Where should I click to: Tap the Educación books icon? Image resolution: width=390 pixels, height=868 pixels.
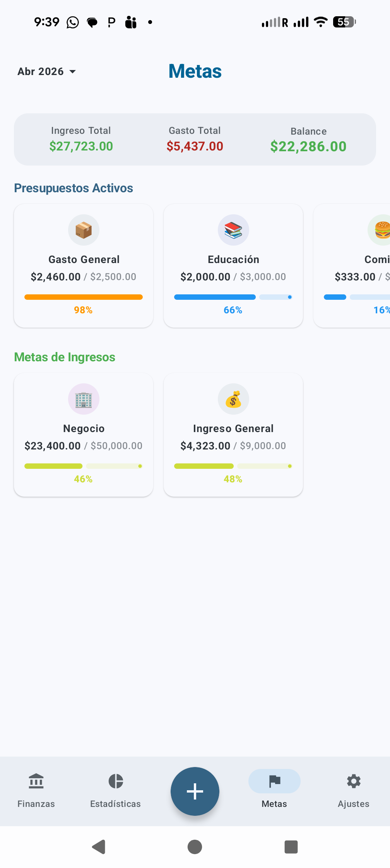233,230
